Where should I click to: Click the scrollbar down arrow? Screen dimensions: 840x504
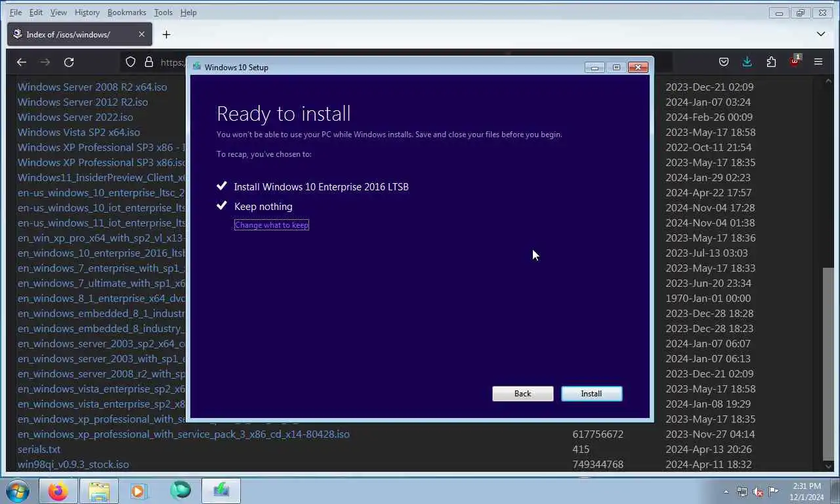click(828, 466)
